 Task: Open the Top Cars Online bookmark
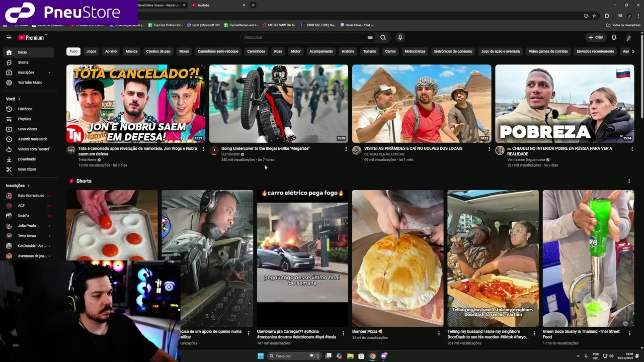[x=165, y=25]
